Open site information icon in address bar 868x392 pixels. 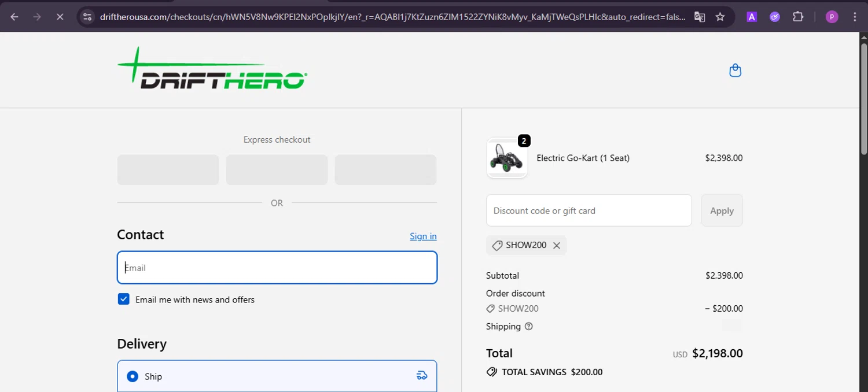[x=87, y=17]
